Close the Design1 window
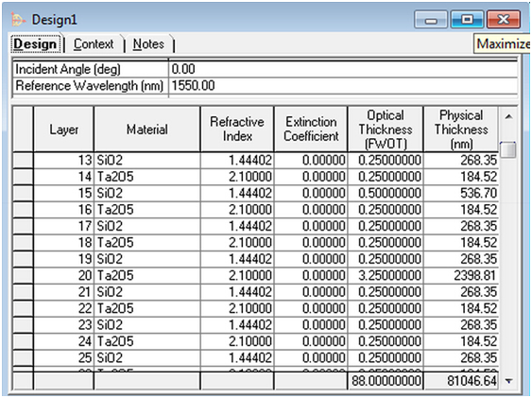Viewport: 532px width, 398px height. click(x=504, y=20)
